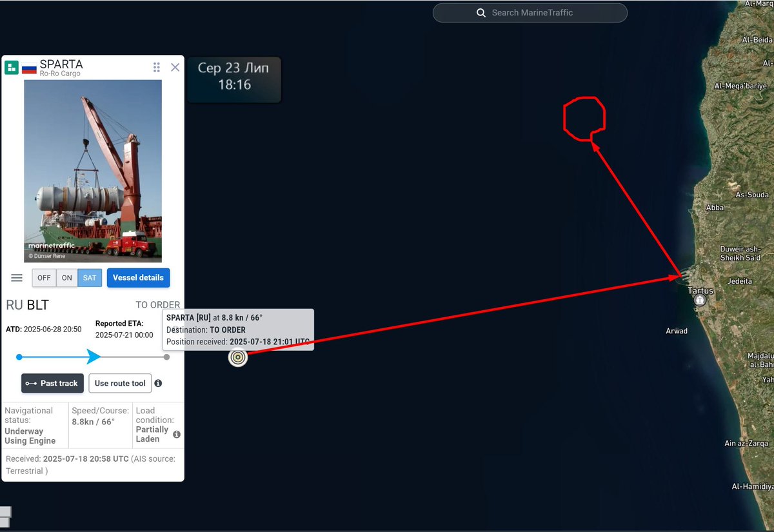Click the voyage progress end dot
This screenshot has height=532, width=774.
[166, 357]
